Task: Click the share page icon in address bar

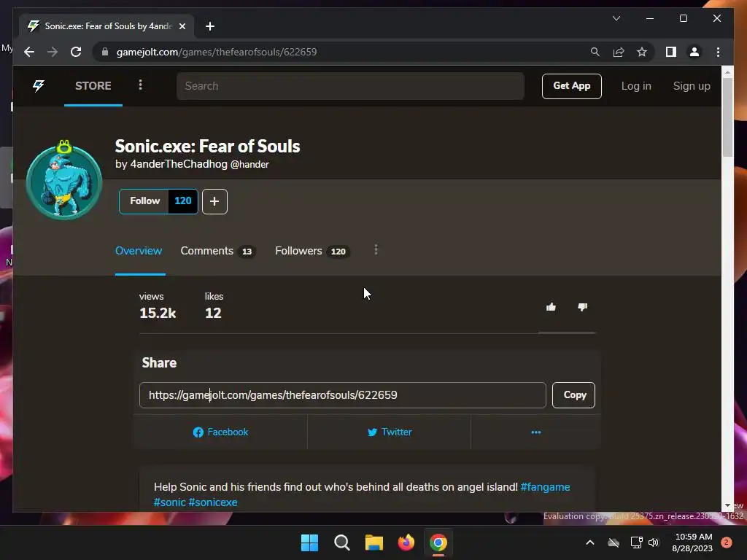Action: [x=619, y=52]
